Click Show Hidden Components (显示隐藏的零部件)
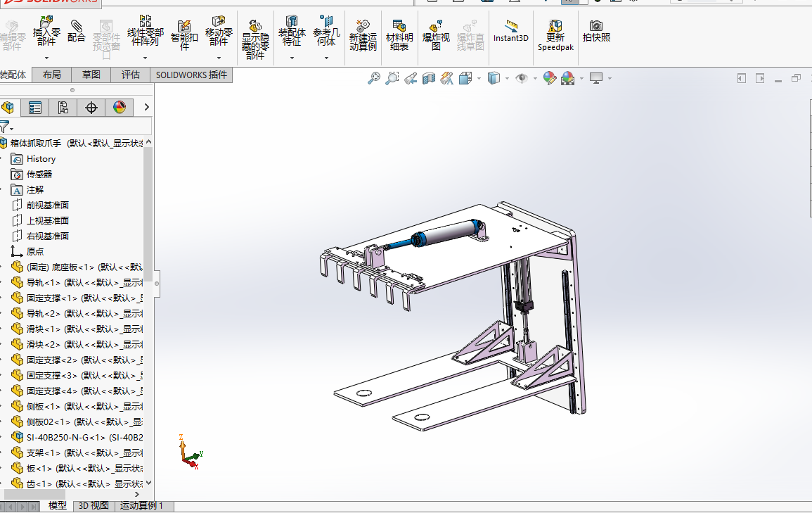This screenshot has height=513, width=812. [x=255, y=39]
